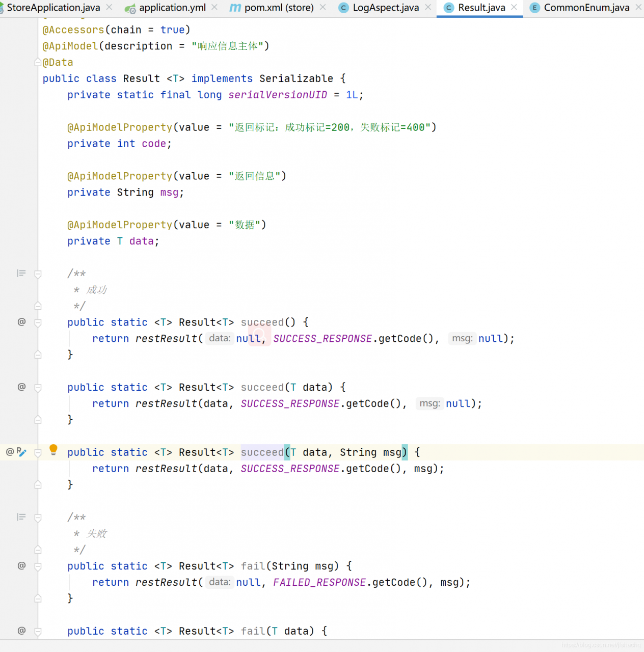
Task: Click the R pencil gutter icon on highlighted line
Action: [21, 452]
